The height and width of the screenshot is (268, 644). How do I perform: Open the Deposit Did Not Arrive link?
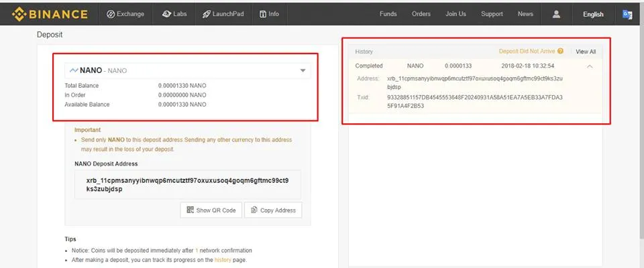[527, 52]
